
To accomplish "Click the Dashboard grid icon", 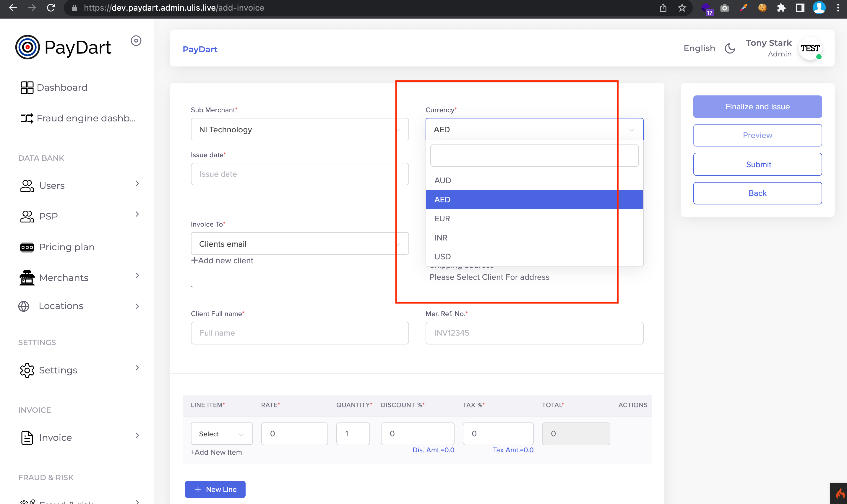I will click(27, 88).
